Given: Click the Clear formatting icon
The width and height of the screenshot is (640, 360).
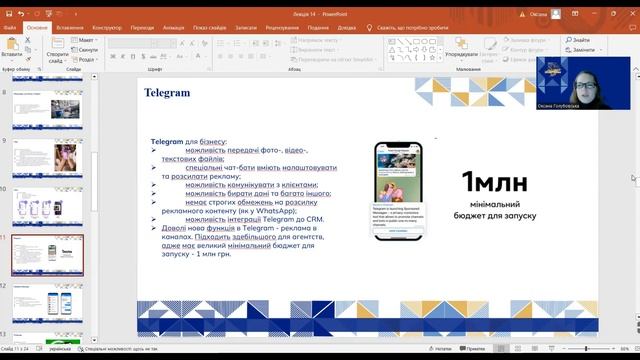Looking at the screenshot, I should (205, 43).
